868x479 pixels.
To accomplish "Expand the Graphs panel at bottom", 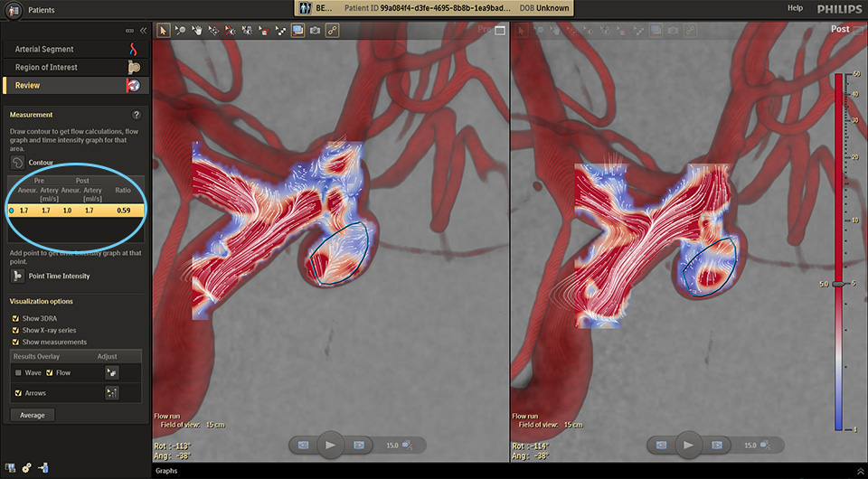I will click(x=166, y=471).
